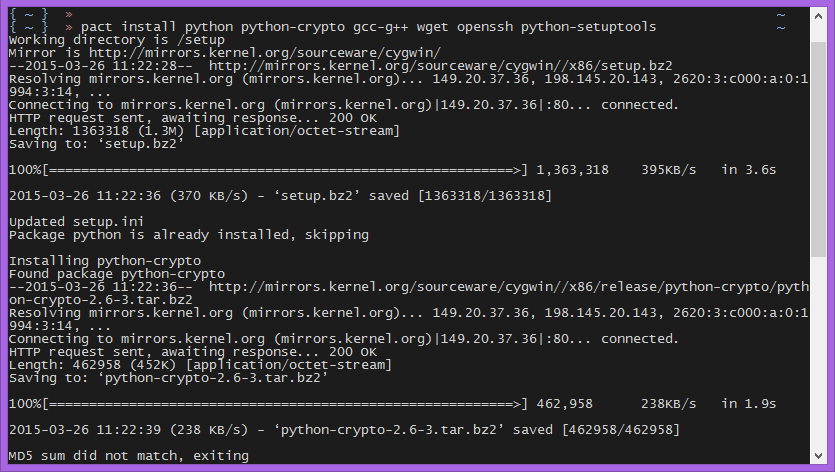This screenshot has height=472, width=835.
Task: Click the setup.bz2 download URL
Action: pos(440,65)
